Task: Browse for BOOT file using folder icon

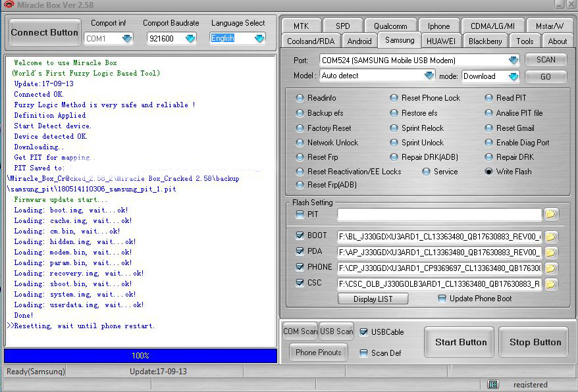Action: click(550, 236)
